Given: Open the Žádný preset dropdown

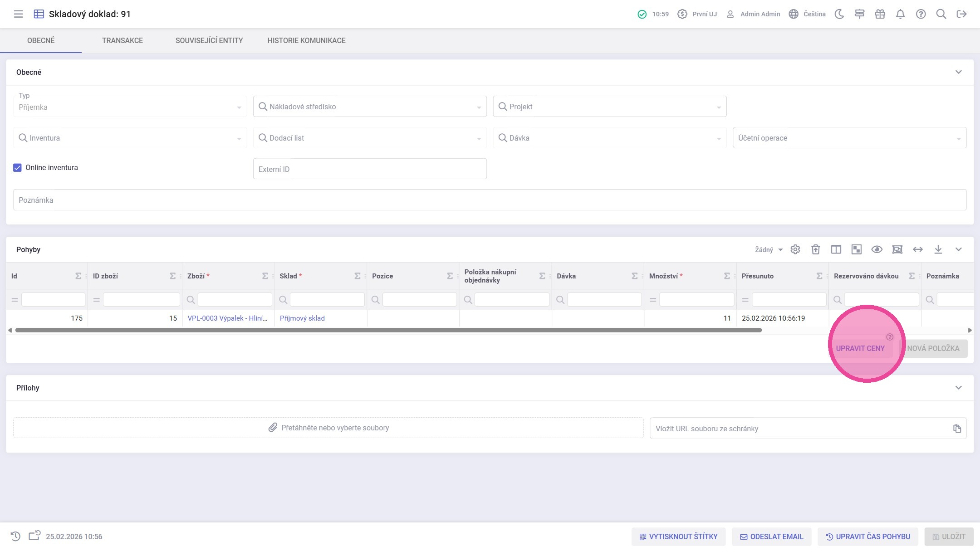Looking at the screenshot, I should tap(768, 250).
